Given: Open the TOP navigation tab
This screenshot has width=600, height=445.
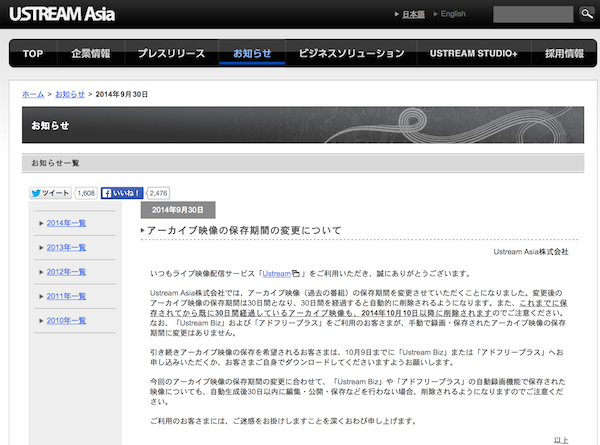Looking at the screenshot, I should point(33,53).
